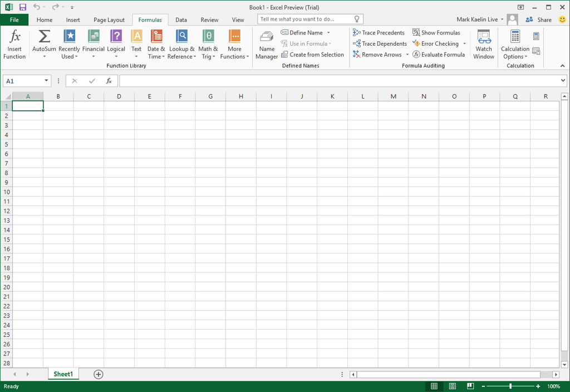570x392 pixels.
Task: Switch to Page Layout view
Action: point(452,386)
